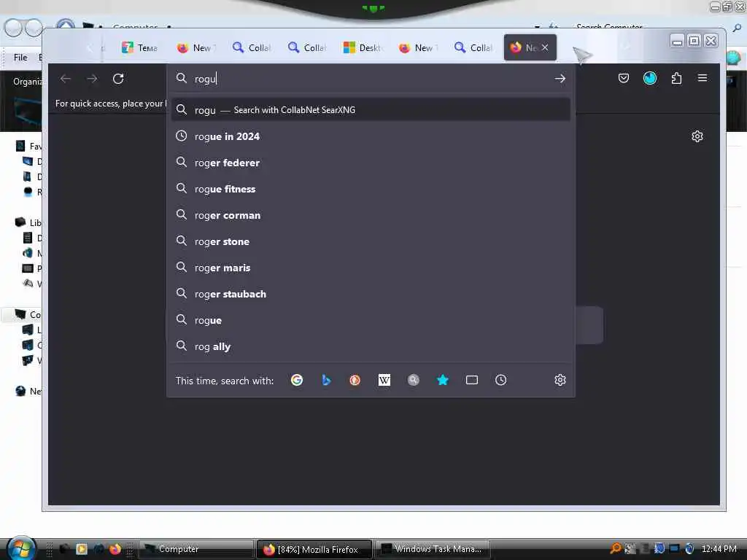Switch to the third Collab search tab

473,47
